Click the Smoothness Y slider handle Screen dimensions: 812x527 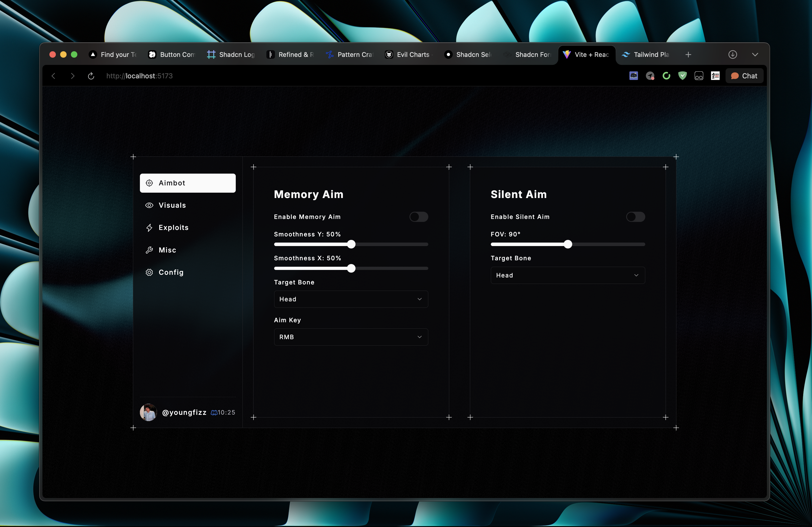coord(351,244)
